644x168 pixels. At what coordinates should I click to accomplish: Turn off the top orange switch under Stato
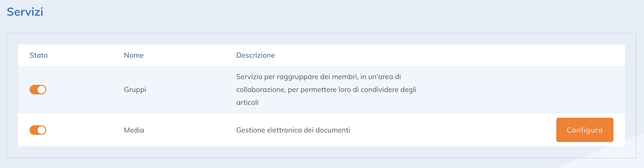point(38,90)
